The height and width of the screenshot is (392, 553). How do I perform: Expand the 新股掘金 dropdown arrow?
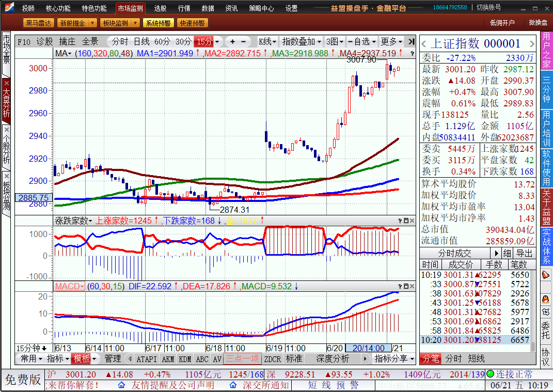click(x=93, y=23)
